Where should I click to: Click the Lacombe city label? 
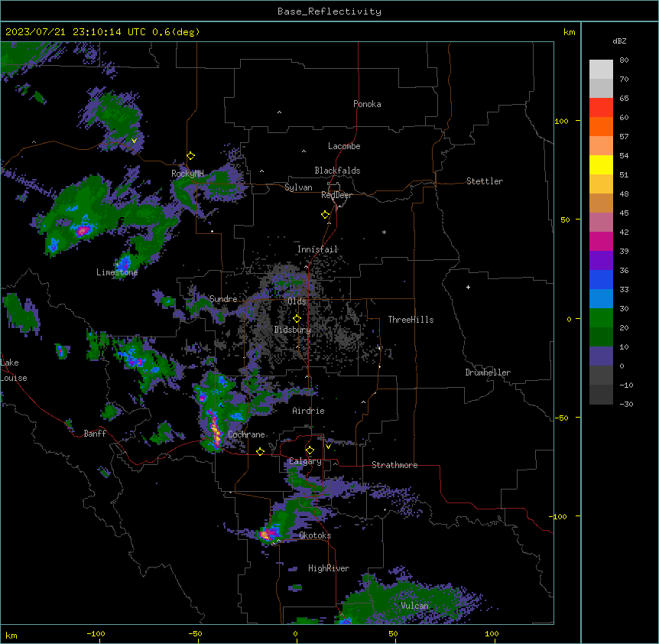point(344,146)
